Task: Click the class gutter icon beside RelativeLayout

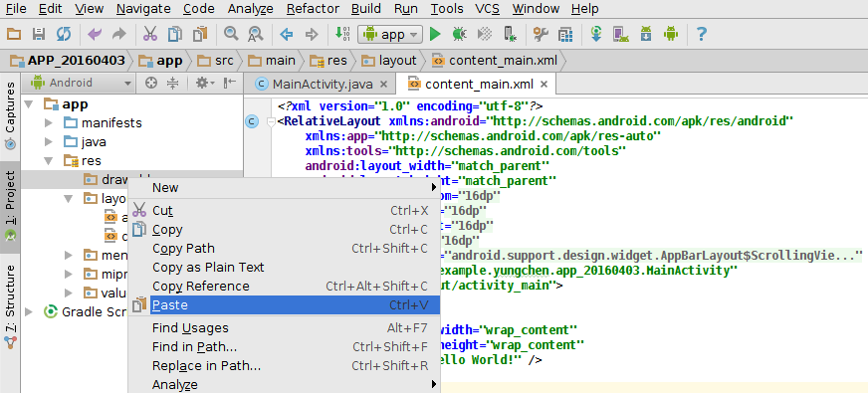Action: pos(252,121)
